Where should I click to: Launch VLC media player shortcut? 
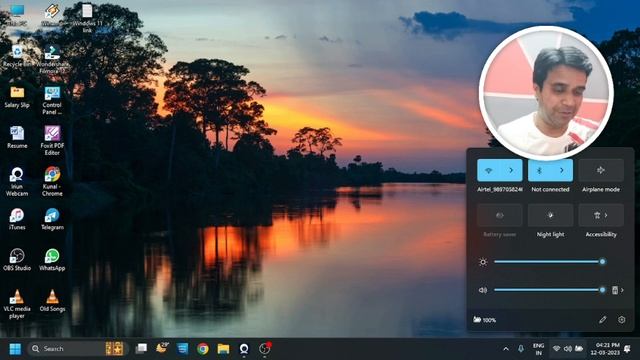(17, 304)
